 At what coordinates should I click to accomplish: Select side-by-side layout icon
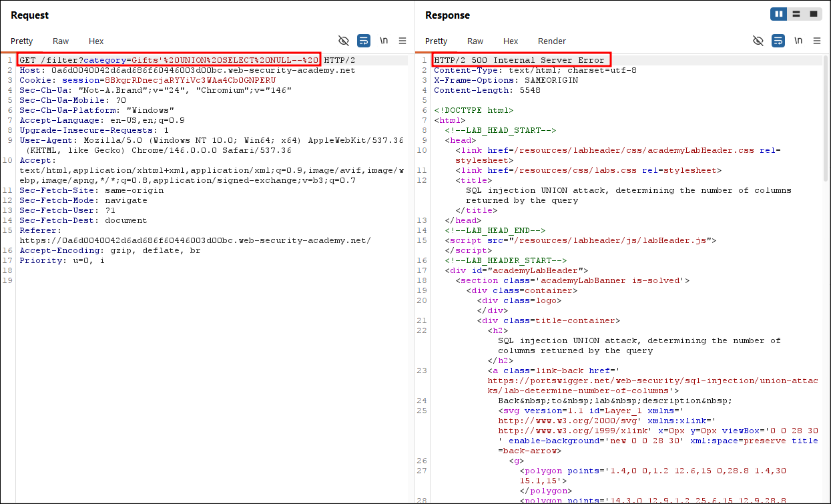tap(779, 14)
